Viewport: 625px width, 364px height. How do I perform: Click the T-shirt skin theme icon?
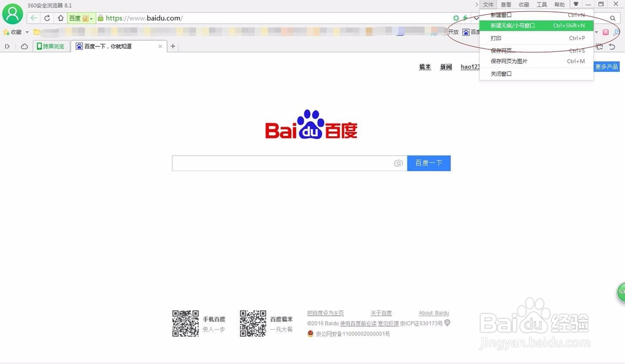pyautogui.click(x=576, y=4)
